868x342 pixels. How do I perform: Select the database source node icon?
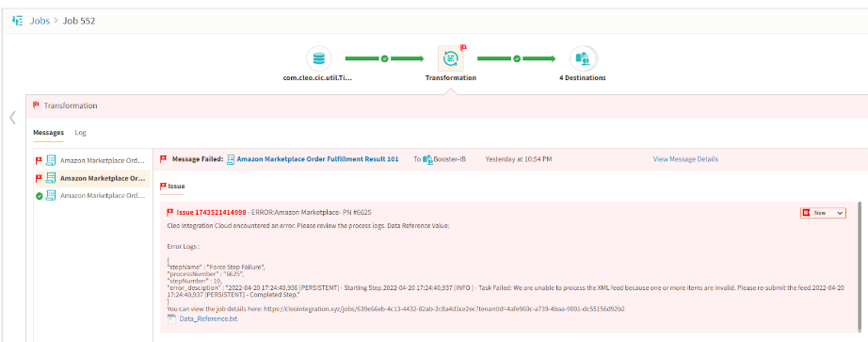point(318,58)
